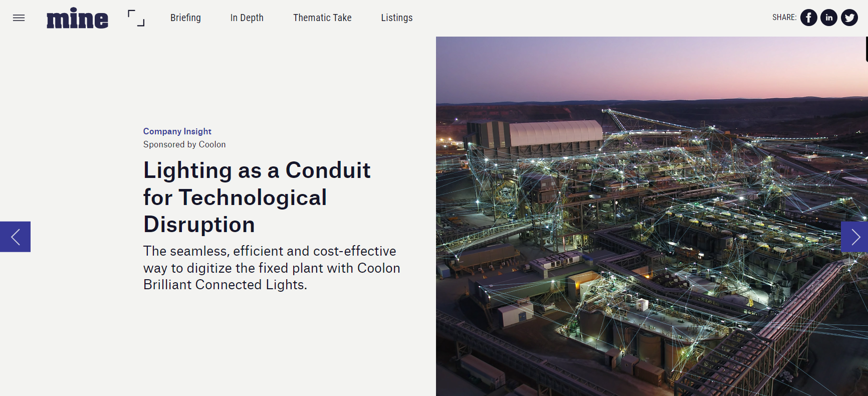Screen dimensions: 868x396
Task: Open the hamburger navigation menu
Action: click(19, 18)
